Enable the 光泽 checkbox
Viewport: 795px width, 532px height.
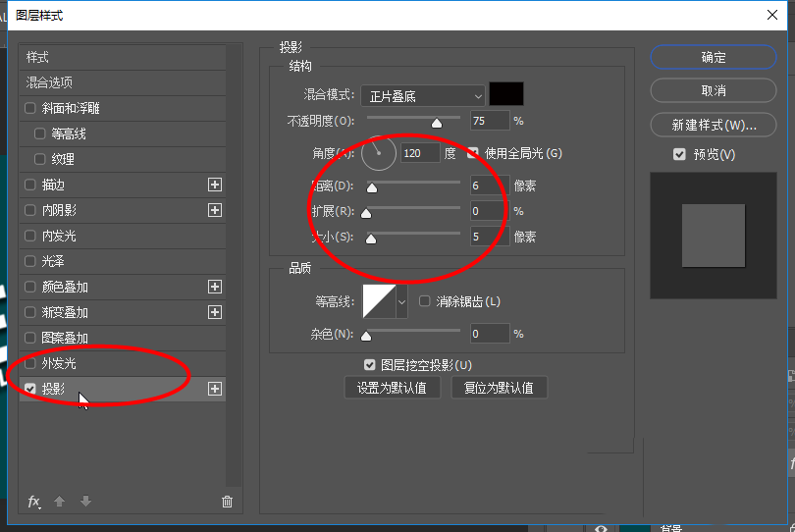click(x=29, y=261)
